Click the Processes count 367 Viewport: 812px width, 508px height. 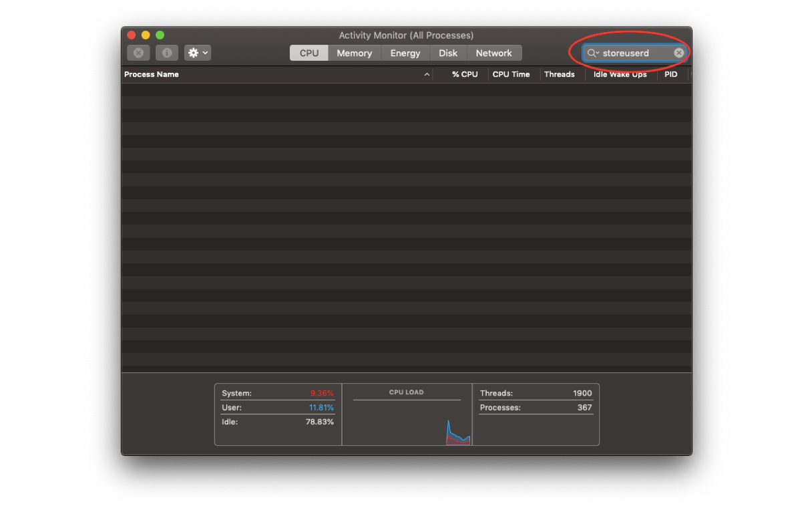pyautogui.click(x=584, y=407)
